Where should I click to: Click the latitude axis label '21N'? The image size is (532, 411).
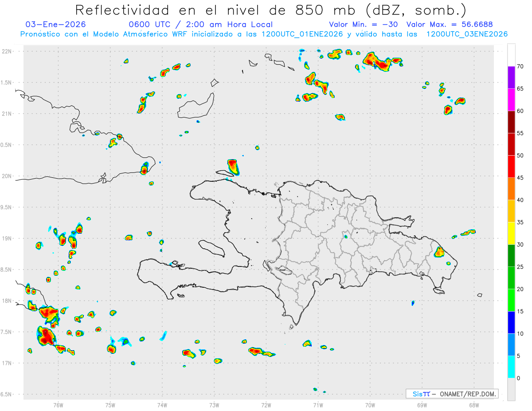[7, 114]
